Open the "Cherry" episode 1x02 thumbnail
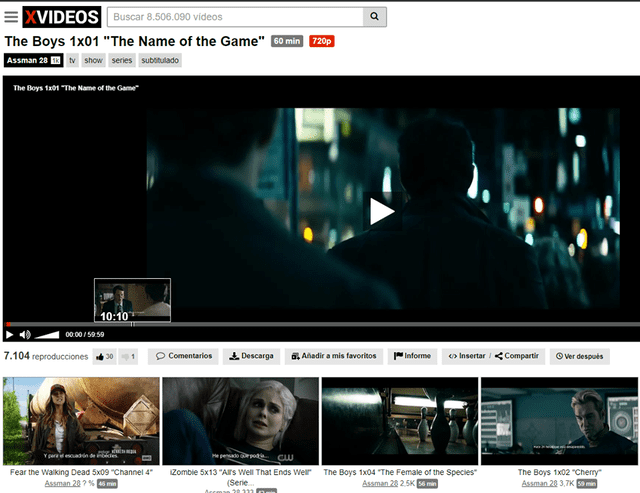 tap(557, 421)
